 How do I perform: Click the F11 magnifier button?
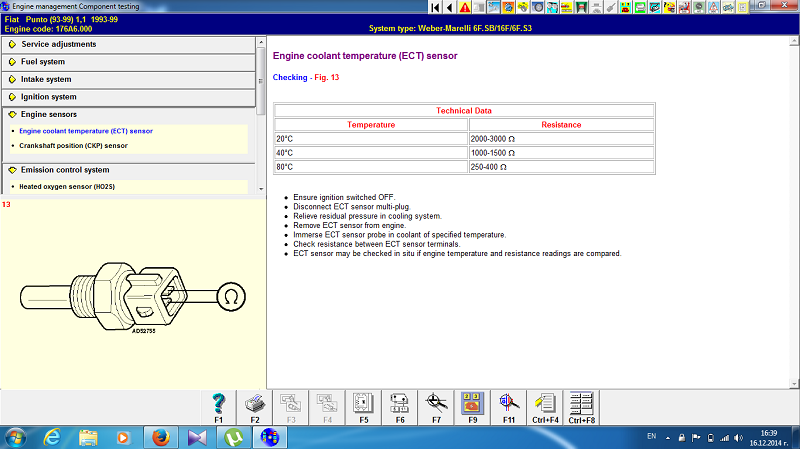click(508, 406)
